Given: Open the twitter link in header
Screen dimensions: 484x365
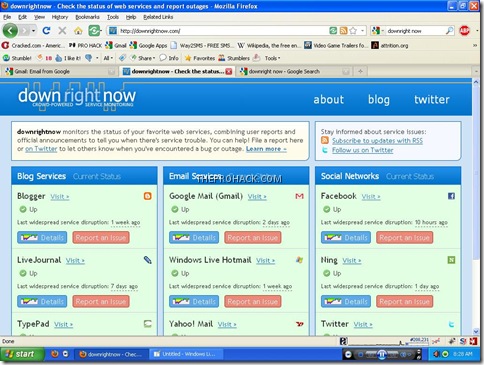Looking at the screenshot, I should click(x=432, y=99).
